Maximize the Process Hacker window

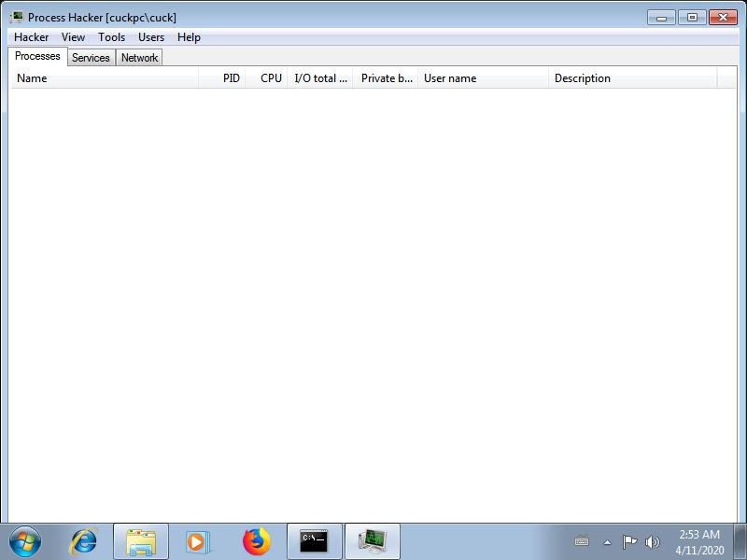click(692, 18)
